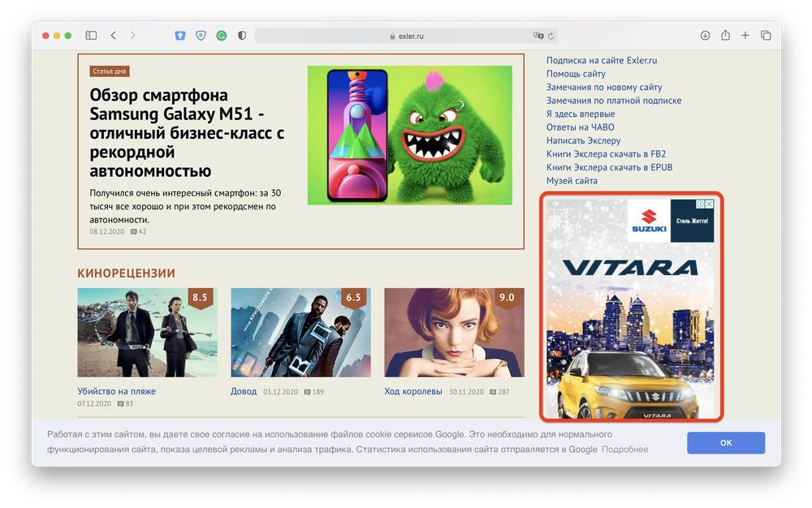Open the 'Ответы на ЧАВО' link
812x508 pixels.
[x=580, y=127]
